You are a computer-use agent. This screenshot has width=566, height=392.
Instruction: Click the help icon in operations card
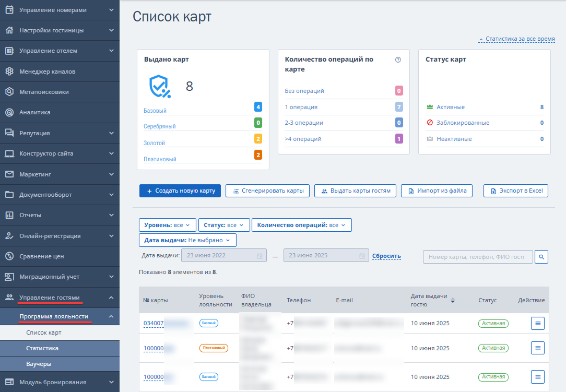click(398, 60)
